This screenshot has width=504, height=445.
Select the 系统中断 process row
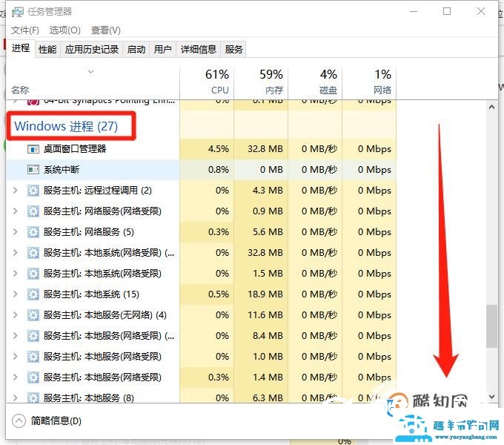[x=201, y=169]
